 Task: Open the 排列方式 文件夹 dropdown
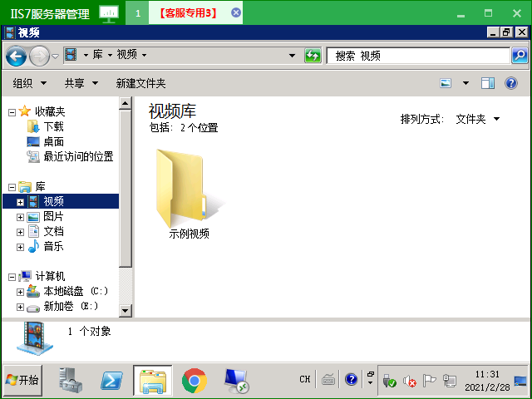478,119
